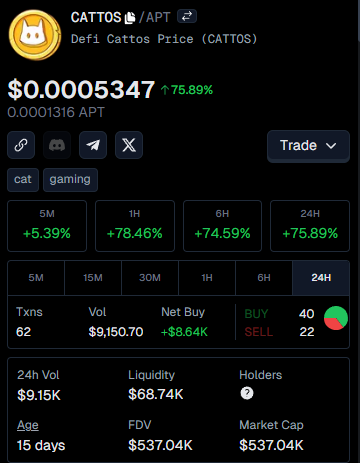Select the 24H transactions tab
360x463 pixels.
pos(321,278)
